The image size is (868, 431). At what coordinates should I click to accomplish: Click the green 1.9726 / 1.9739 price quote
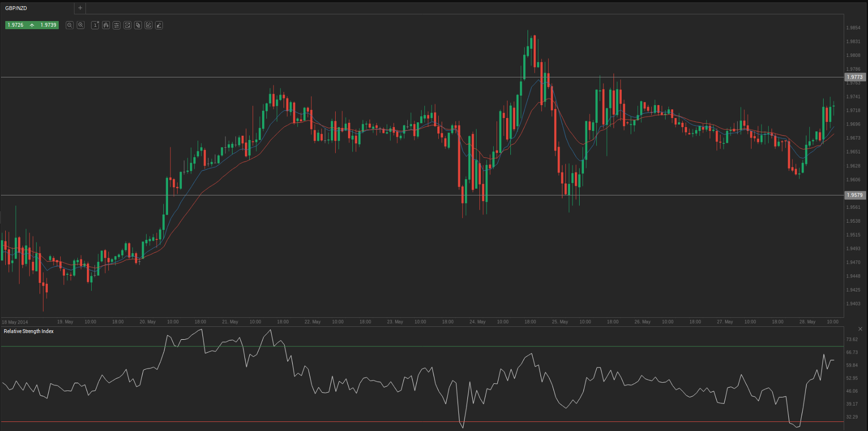pos(32,25)
